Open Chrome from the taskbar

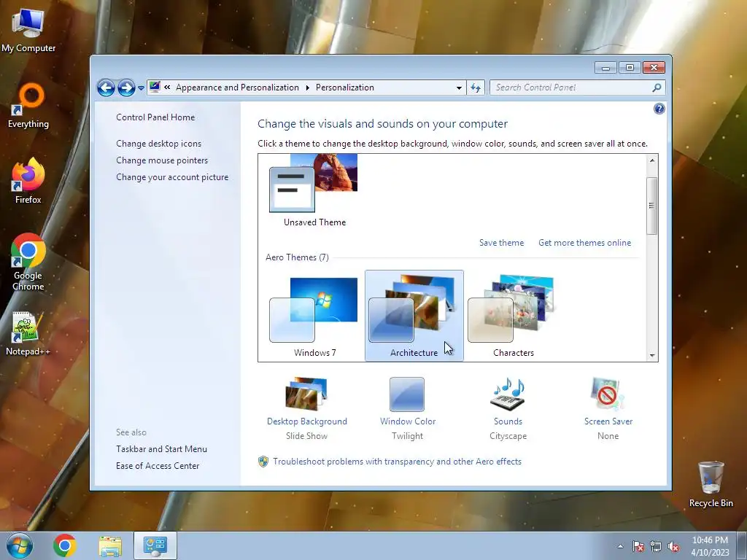point(65,545)
